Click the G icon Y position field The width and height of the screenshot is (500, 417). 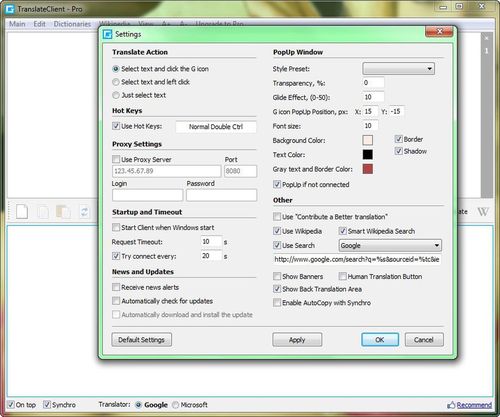point(397,111)
